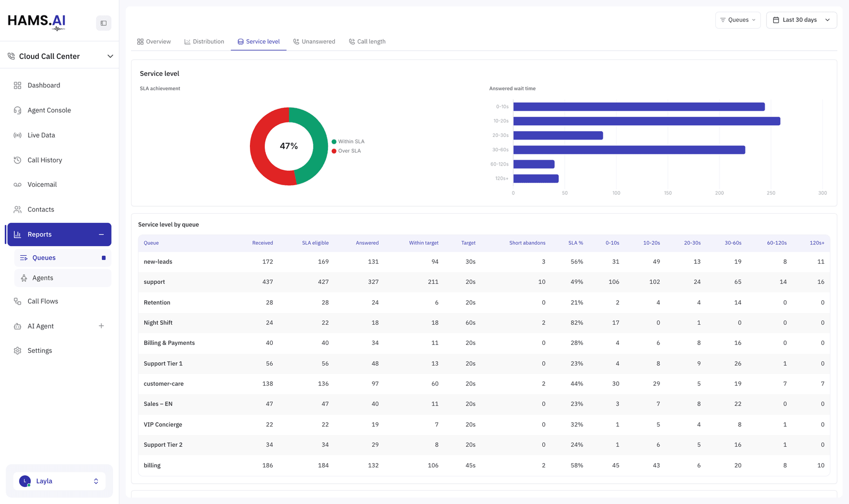This screenshot has height=504, width=849.
Task: Click the 47% donut center label
Action: tap(289, 146)
